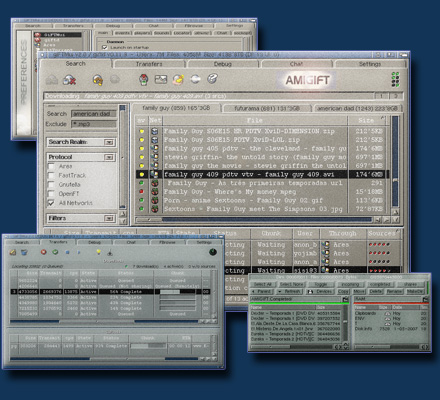Screen dimensions: 440x400
Task: Click the Copy button in file browser
Action: coord(343,291)
